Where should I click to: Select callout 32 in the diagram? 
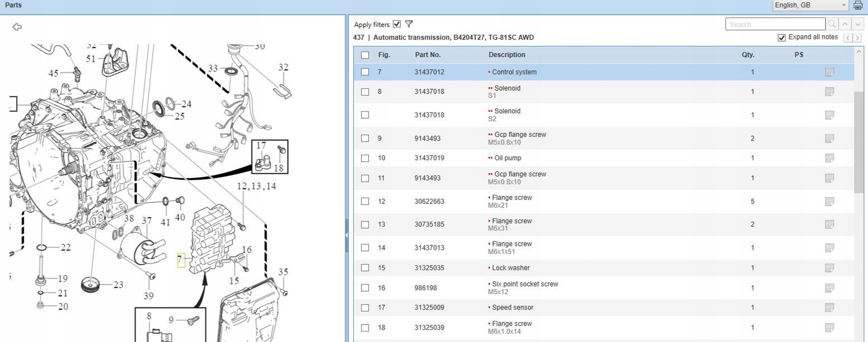pyautogui.click(x=283, y=67)
